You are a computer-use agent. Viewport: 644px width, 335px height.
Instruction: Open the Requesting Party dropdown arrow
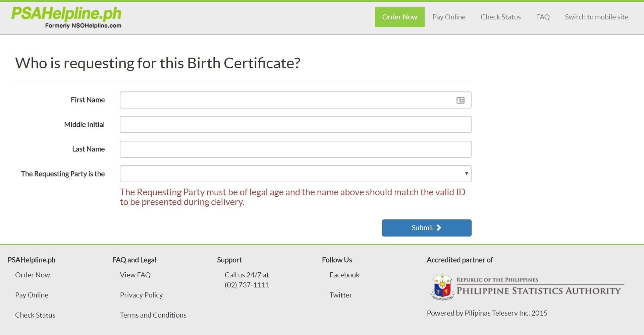pos(466,174)
